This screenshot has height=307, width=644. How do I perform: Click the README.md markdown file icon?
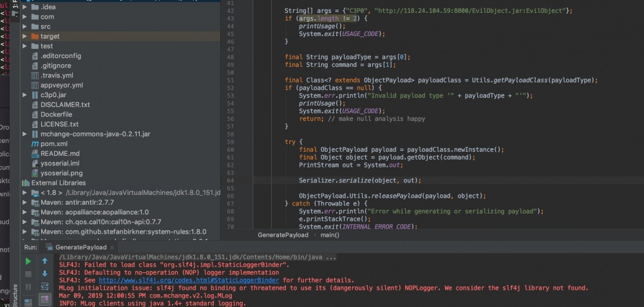click(x=35, y=153)
